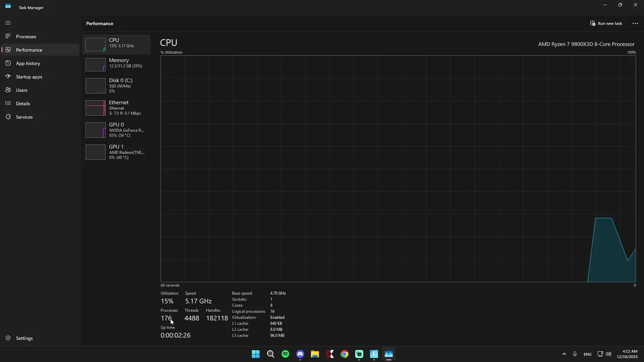
Task: Click the 8.0 MB L2 cache value
Action: [276, 329]
